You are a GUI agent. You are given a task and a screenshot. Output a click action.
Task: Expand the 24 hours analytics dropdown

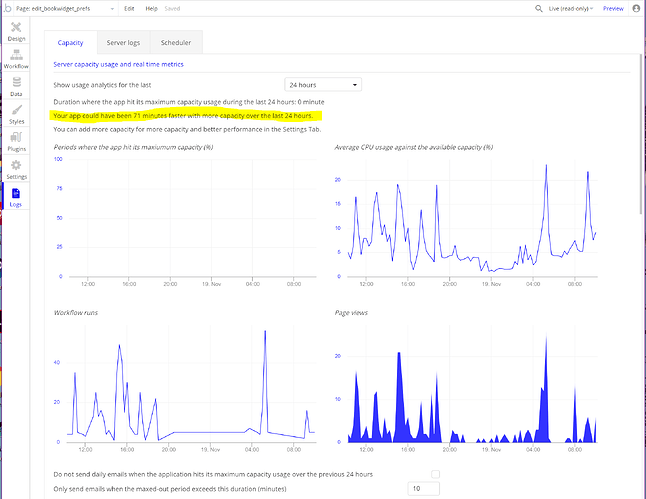tap(323, 85)
